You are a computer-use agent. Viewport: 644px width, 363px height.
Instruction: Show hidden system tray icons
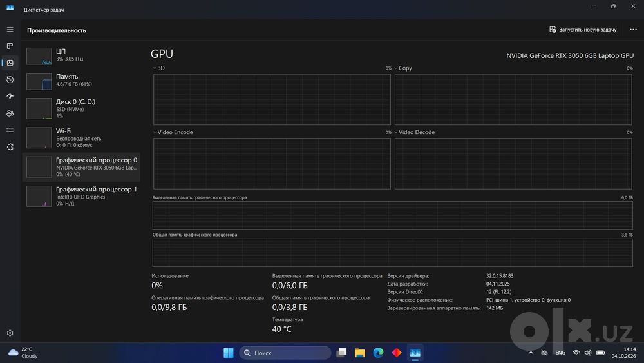[x=531, y=353]
